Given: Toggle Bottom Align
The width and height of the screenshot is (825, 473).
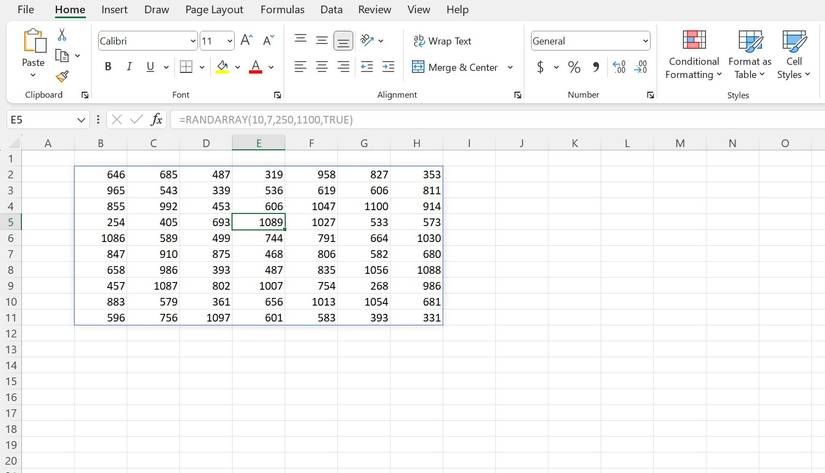Looking at the screenshot, I should pos(343,41).
